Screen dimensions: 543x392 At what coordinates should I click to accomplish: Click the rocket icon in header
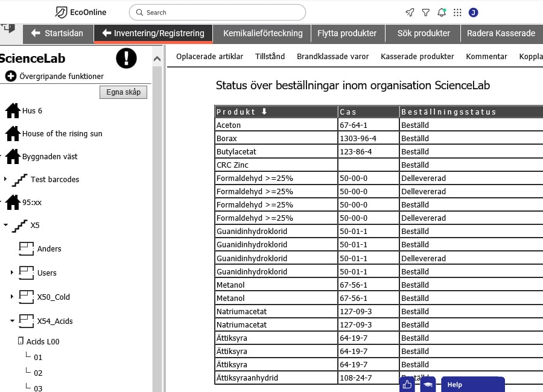coord(410,13)
